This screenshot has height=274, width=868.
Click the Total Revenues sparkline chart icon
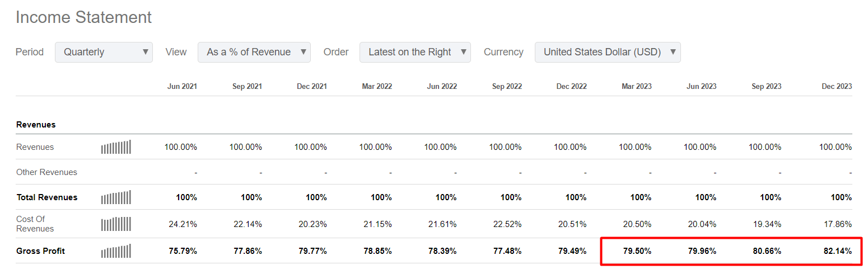(116, 197)
